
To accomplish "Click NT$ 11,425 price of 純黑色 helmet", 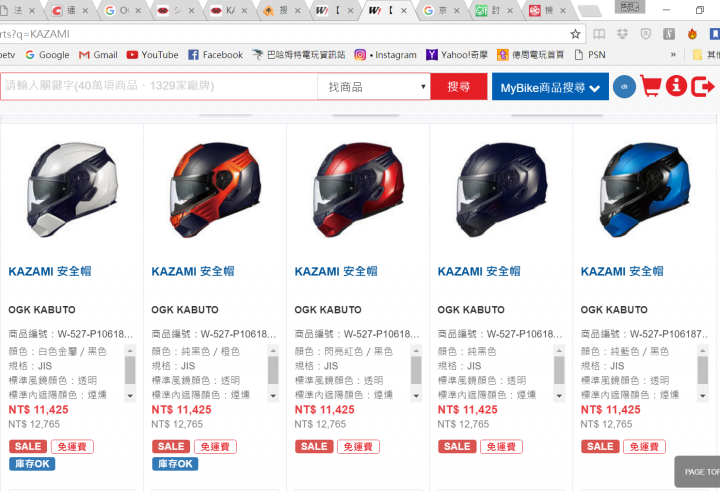I will (467, 410).
